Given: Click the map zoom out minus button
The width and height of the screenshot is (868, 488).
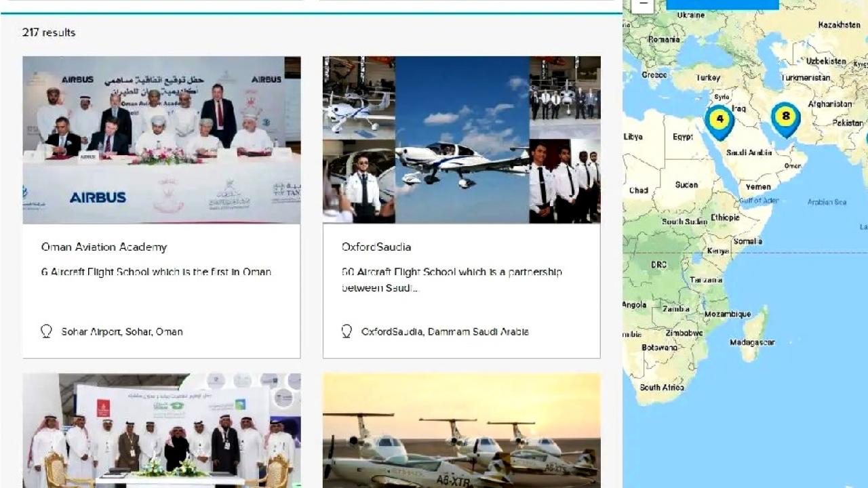Looking at the screenshot, I should [643, 5].
